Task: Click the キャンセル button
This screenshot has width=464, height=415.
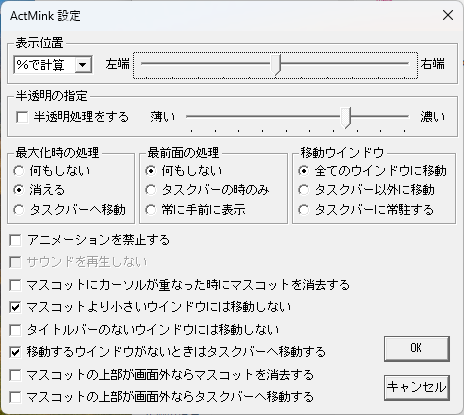Action: (x=417, y=388)
